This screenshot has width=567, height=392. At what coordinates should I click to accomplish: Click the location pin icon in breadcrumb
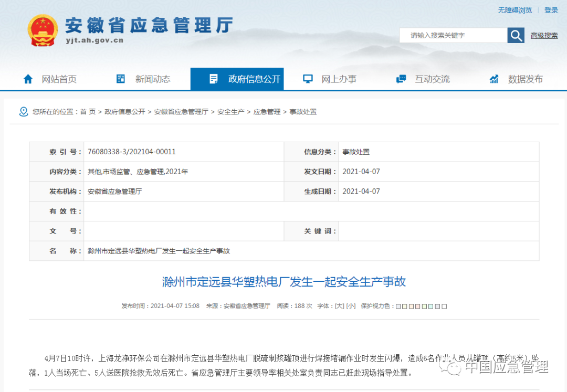24,112
